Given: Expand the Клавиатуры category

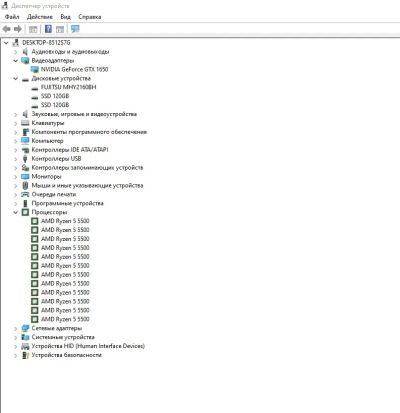Looking at the screenshot, I should click(x=16, y=123).
